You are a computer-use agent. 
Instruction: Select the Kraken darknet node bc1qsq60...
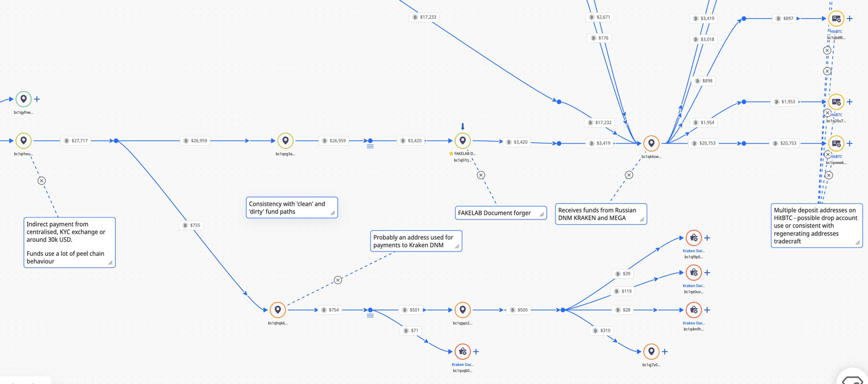(x=463, y=351)
